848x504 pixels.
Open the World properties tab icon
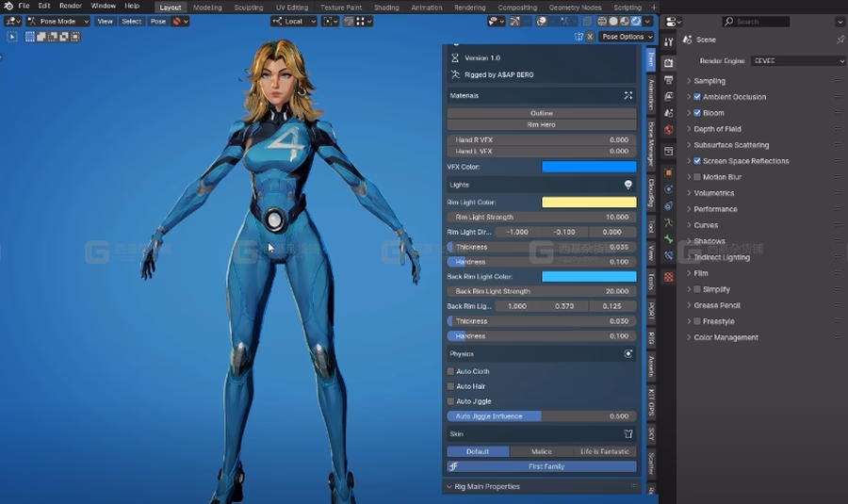[x=669, y=130]
